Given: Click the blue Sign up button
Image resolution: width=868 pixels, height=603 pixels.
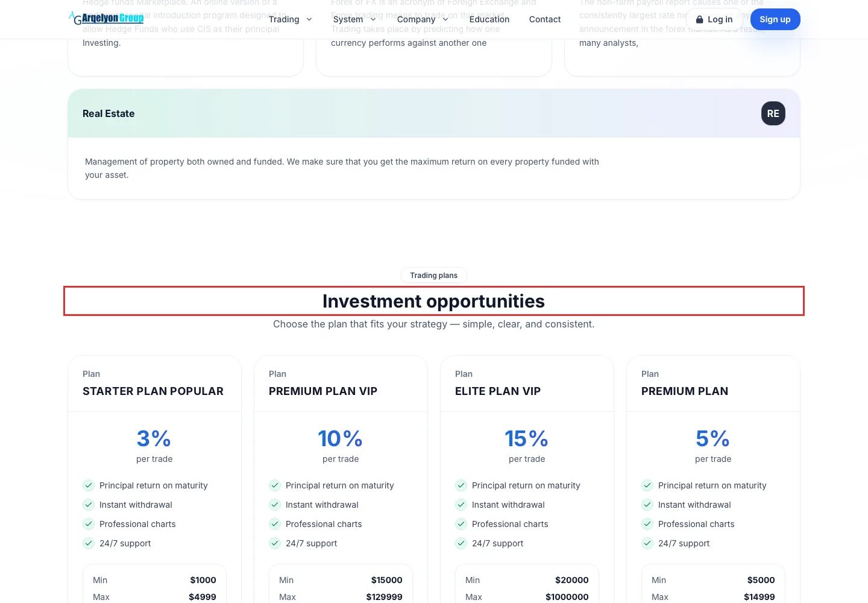Looking at the screenshot, I should coord(775,19).
